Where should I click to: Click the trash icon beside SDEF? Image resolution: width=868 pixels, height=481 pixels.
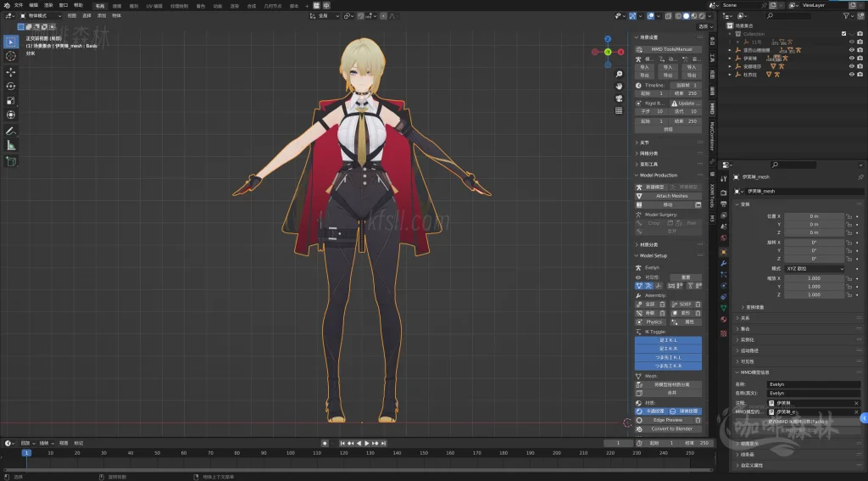698,305
